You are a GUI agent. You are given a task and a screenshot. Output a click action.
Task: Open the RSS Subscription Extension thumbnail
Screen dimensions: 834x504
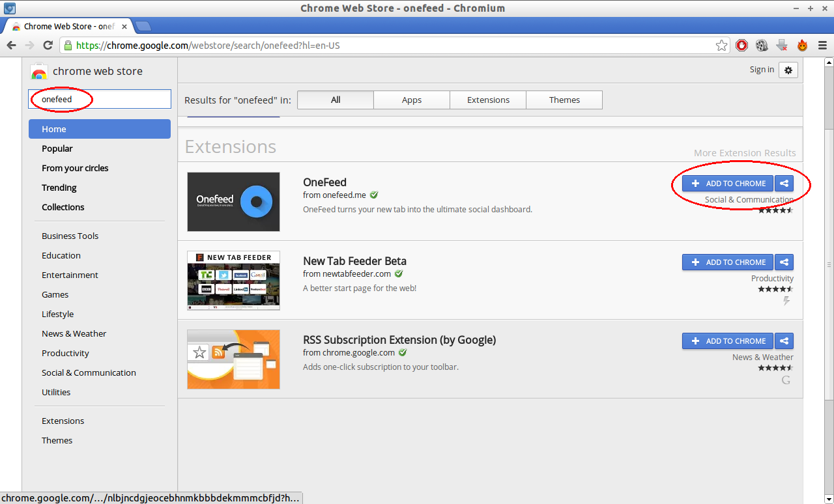point(233,359)
